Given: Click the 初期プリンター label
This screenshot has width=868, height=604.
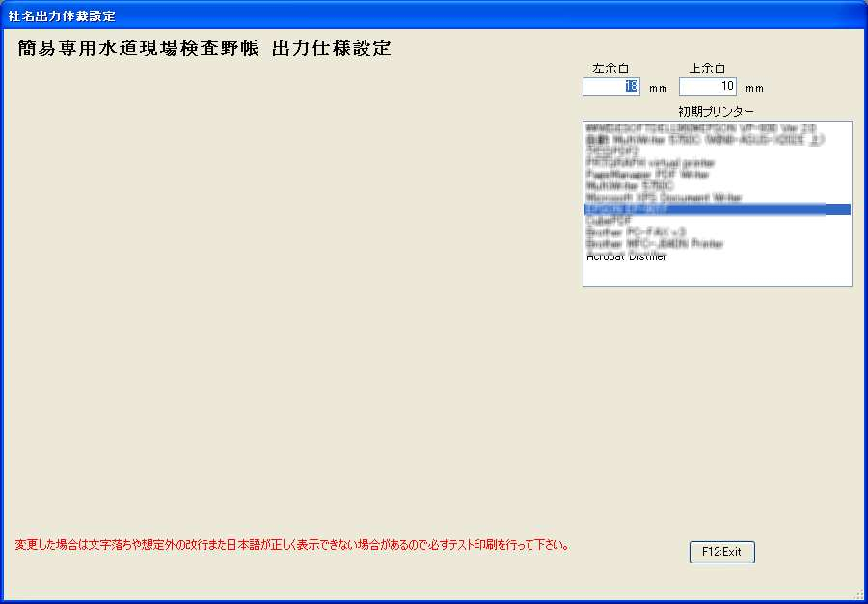Looking at the screenshot, I should coord(717,112).
